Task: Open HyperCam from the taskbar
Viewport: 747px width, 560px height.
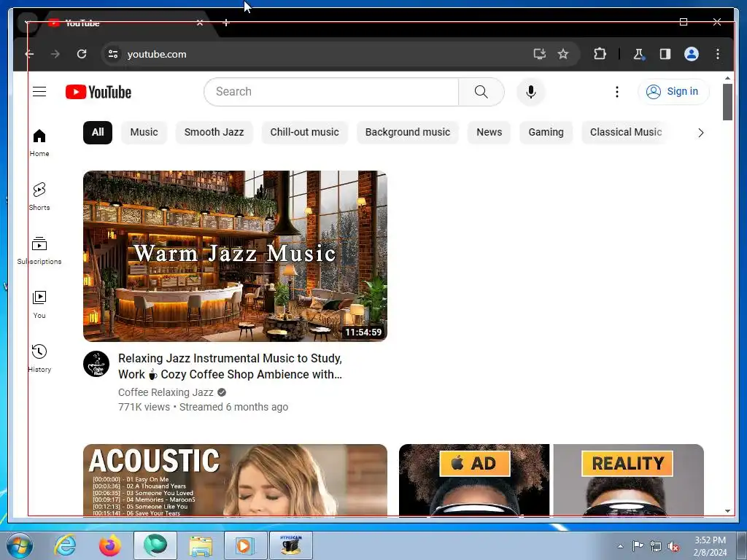Action: click(290, 545)
